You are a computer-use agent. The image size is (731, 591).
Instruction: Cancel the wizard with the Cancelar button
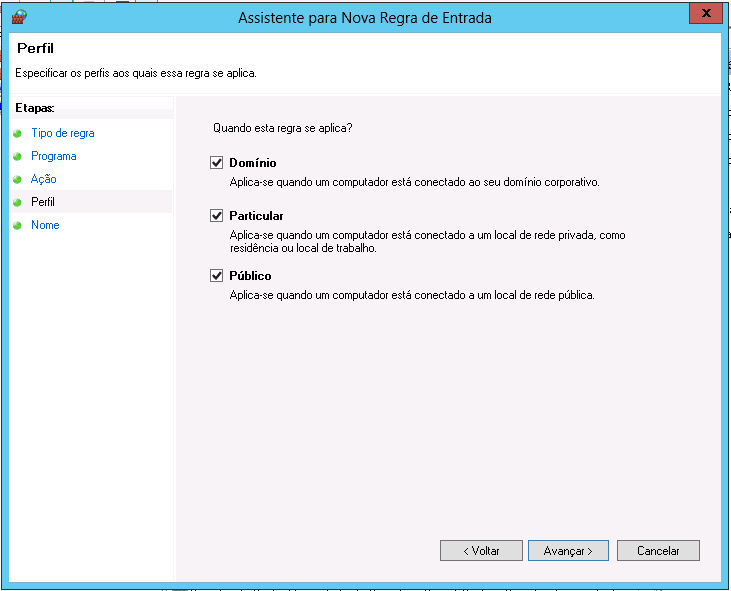[658, 551]
